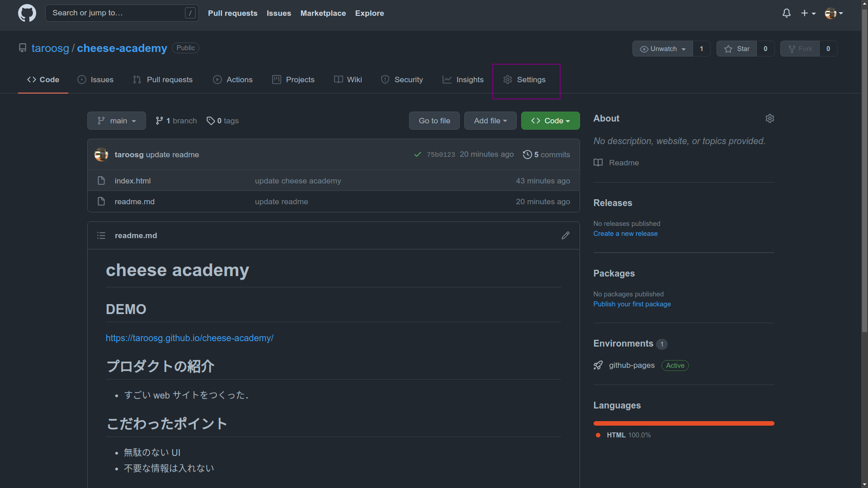Click the cheese-academy demo link
This screenshot has height=488, width=868.
[189, 338]
